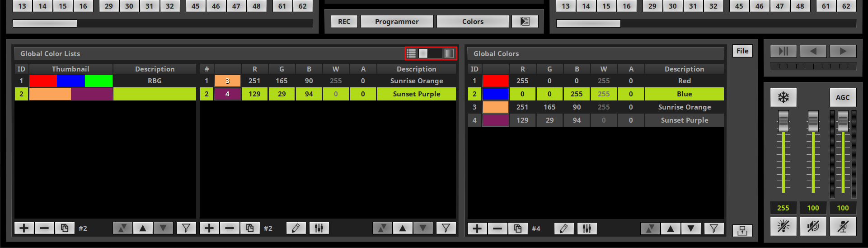This screenshot has height=248, width=868.
Task: Adjust the audio fader above the speaker mute
Action: 813,121
